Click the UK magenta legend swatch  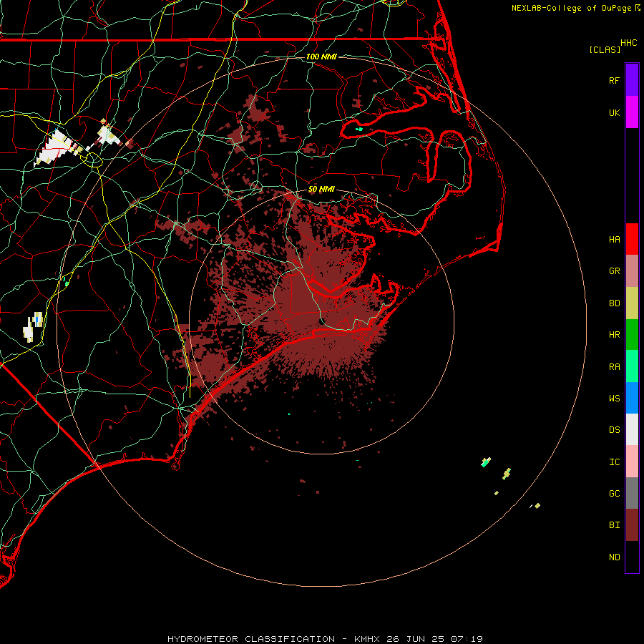pyautogui.click(x=632, y=112)
